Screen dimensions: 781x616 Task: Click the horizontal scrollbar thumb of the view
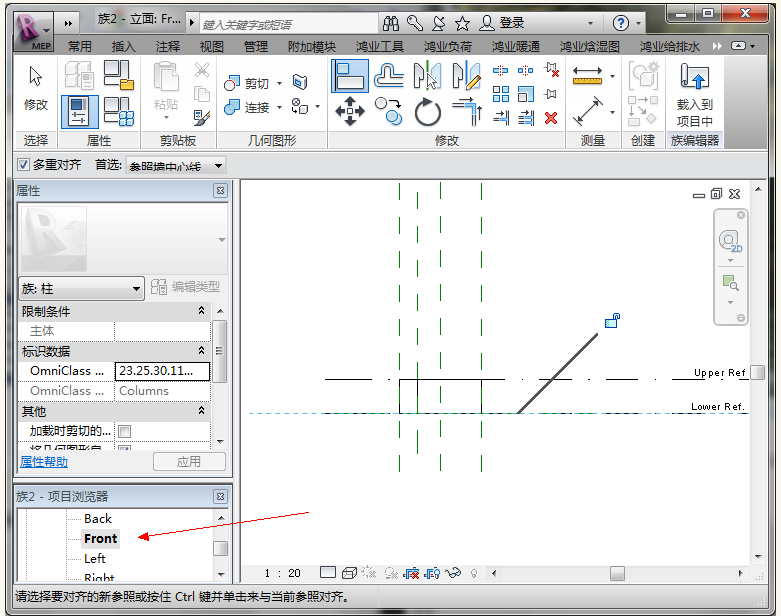point(617,573)
